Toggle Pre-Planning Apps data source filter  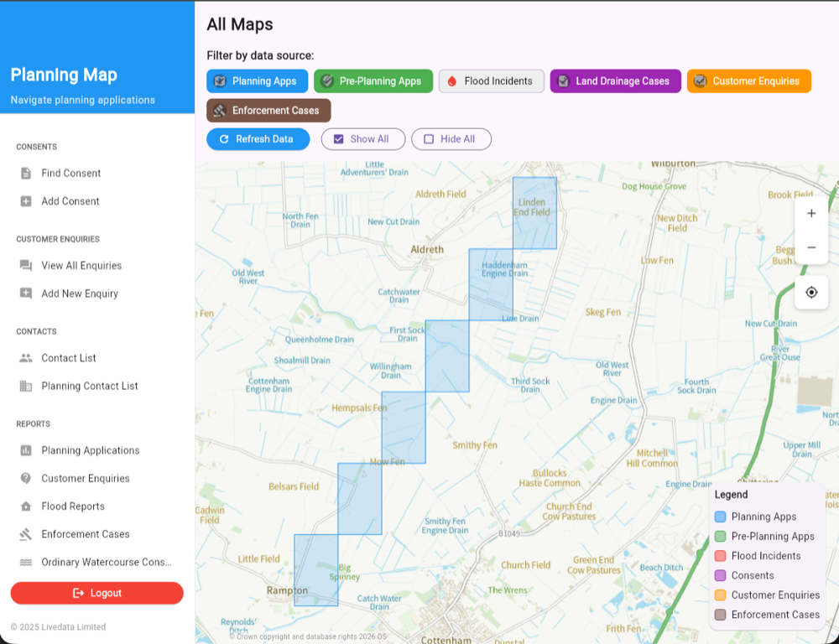tap(373, 81)
